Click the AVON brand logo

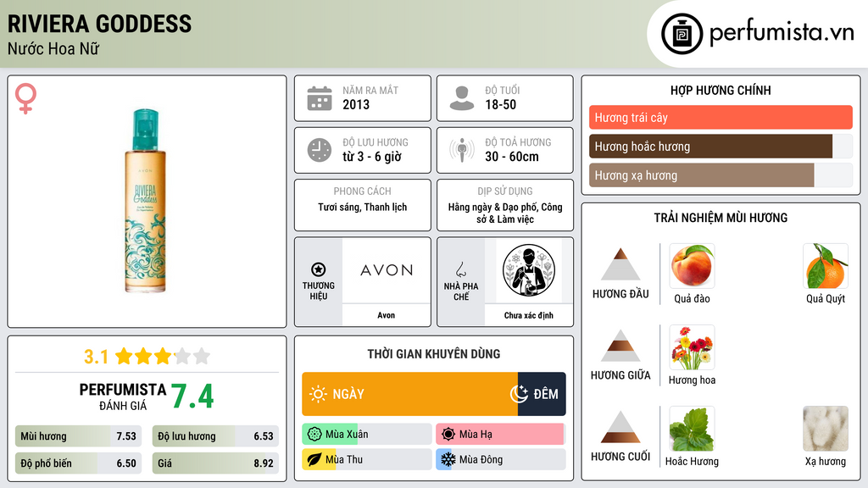click(387, 270)
